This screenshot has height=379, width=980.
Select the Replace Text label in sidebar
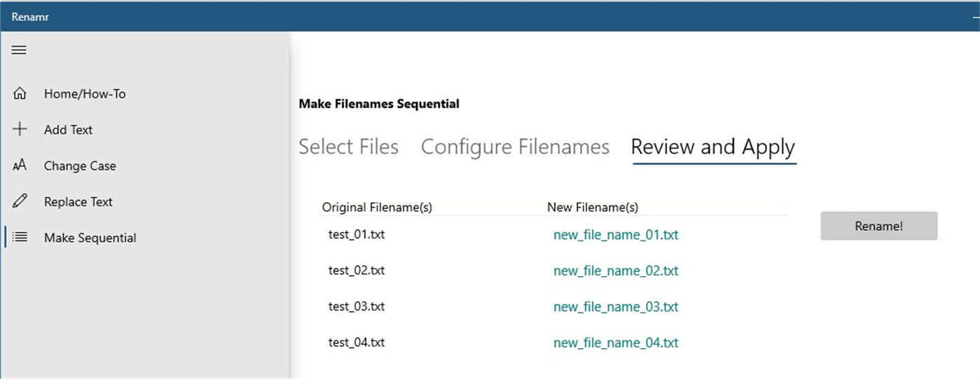tap(78, 202)
